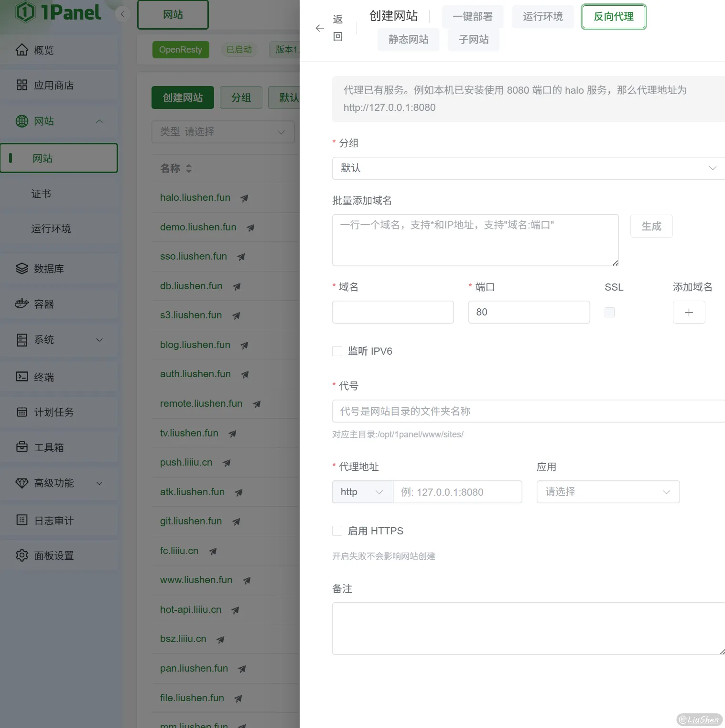Click the 数据库 database icon
The height and width of the screenshot is (728, 725).
(x=22, y=268)
